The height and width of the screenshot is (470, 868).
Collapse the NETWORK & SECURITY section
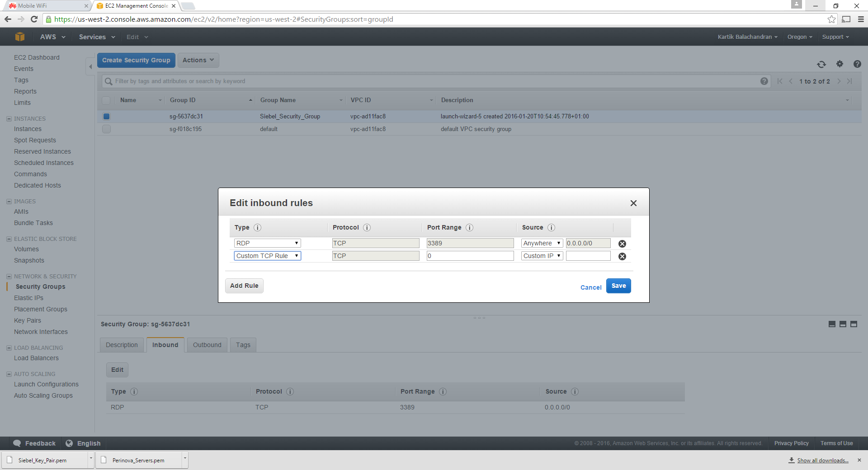pos(9,277)
